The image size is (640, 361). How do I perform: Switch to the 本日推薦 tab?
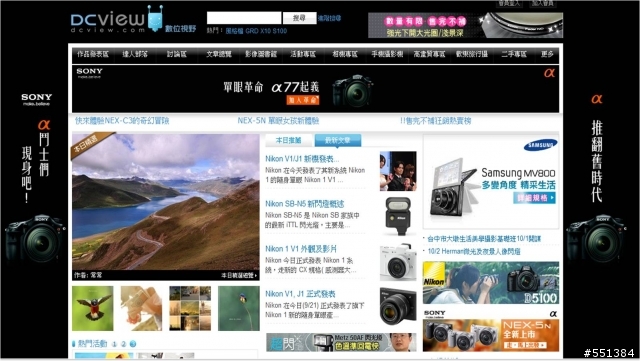pos(289,140)
